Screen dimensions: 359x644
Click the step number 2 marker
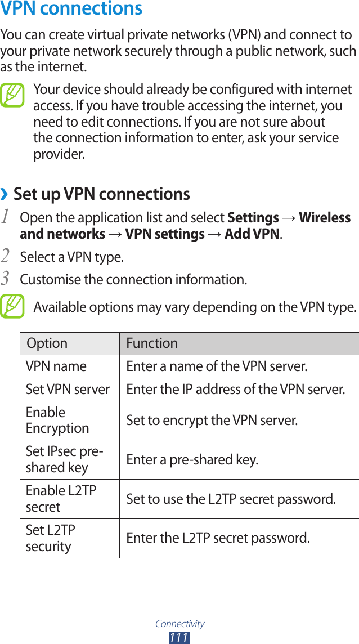pos(5,256)
